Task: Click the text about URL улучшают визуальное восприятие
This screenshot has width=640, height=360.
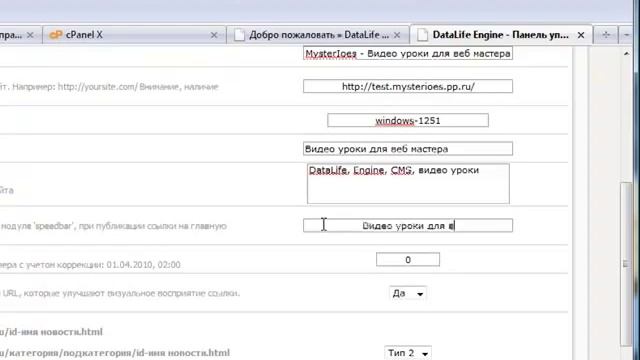Action: pyautogui.click(x=120, y=293)
